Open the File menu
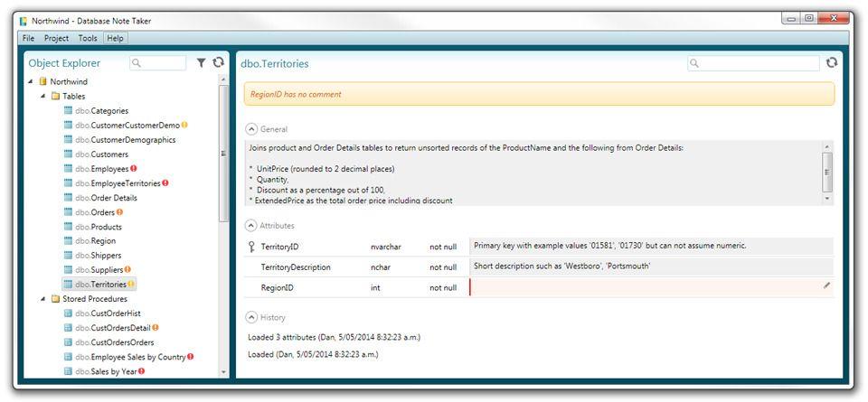 pyautogui.click(x=28, y=38)
